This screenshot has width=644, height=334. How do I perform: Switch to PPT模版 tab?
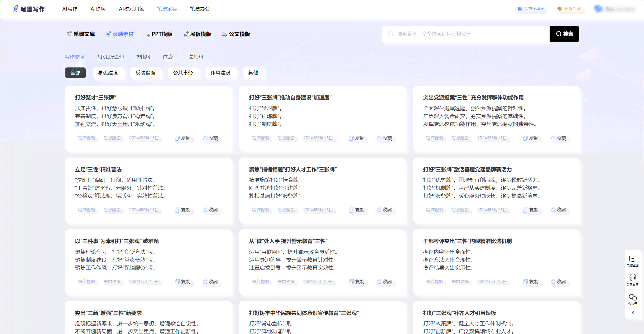click(x=159, y=34)
